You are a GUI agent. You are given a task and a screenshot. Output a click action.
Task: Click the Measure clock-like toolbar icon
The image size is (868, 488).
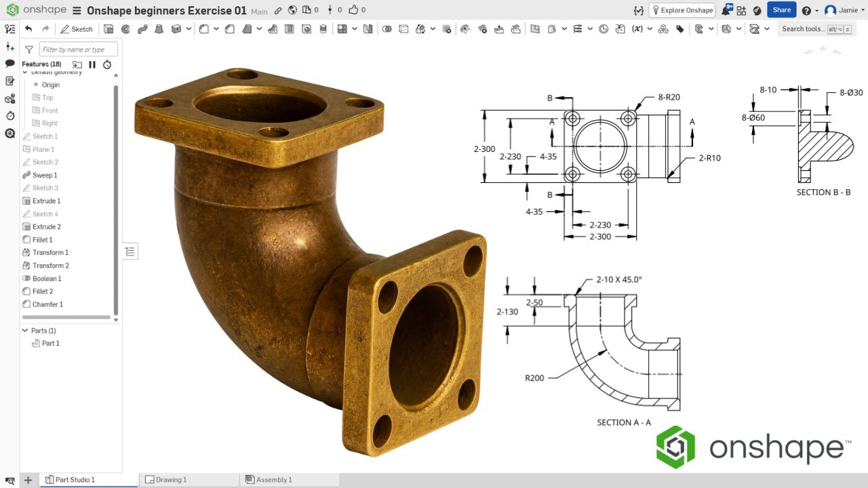pos(604,29)
